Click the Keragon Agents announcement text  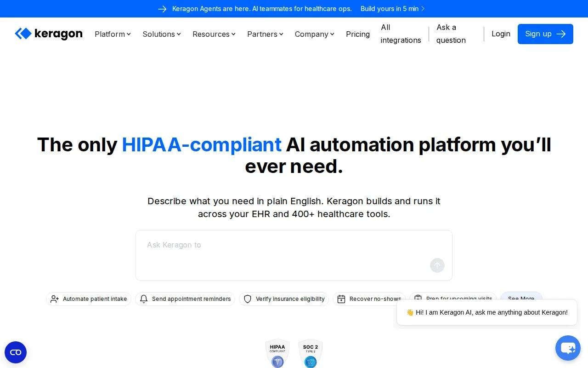pyautogui.click(x=262, y=9)
